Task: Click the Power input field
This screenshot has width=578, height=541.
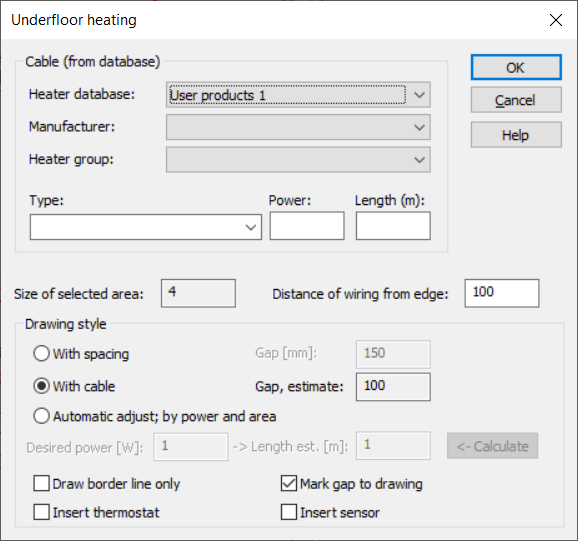Action: point(307,226)
